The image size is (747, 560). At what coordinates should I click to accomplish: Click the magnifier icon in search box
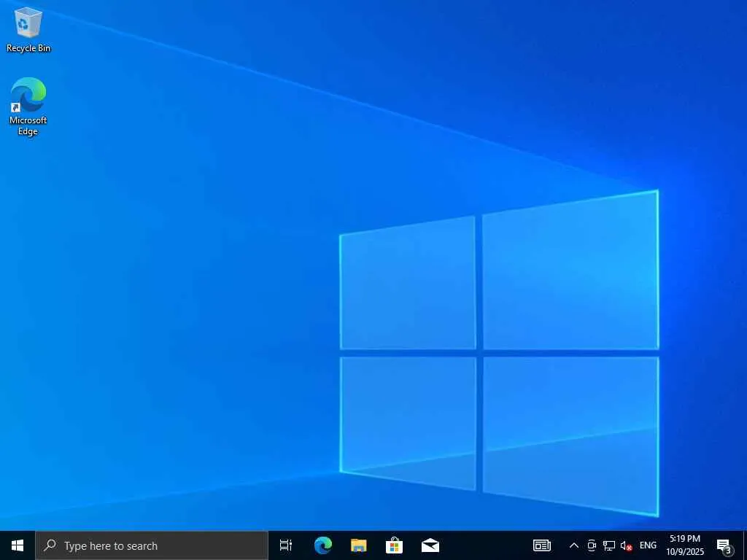coord(50,545)
